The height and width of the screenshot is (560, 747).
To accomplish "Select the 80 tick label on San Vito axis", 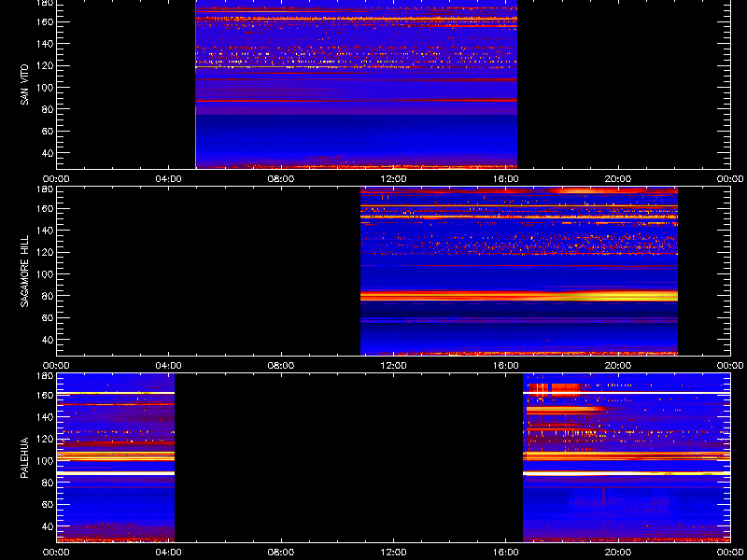I will [48, 109].
